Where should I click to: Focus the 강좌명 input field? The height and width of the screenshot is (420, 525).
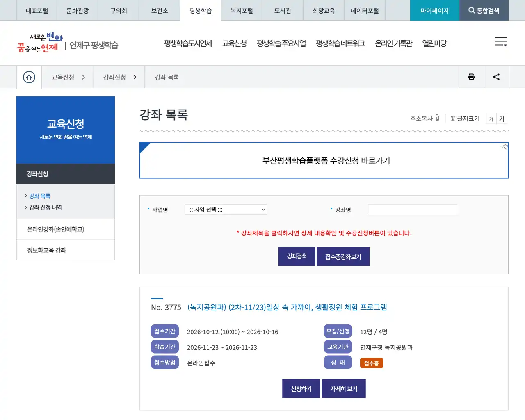[412, 210]
